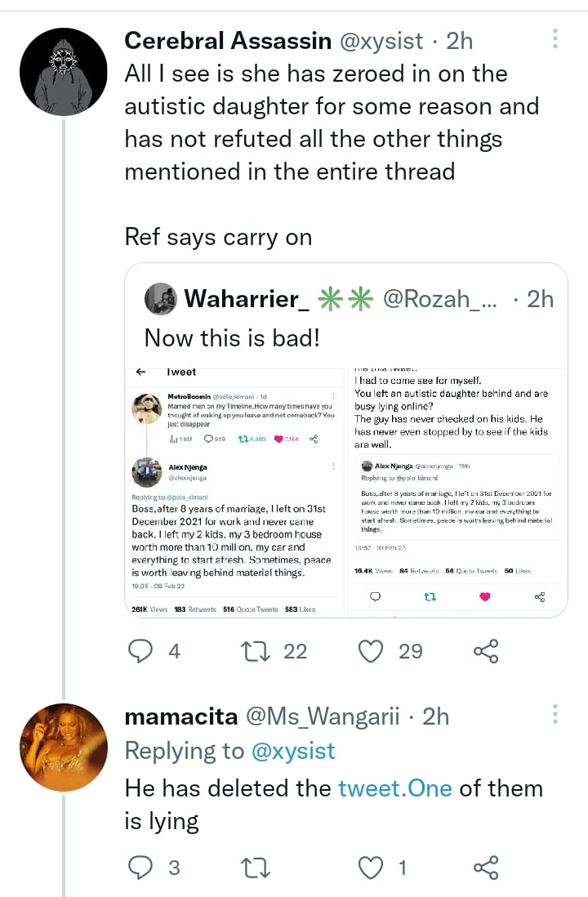The image size is (588, 897).
Task: Open more options for Cerebral Assassin's tweet
Action: [555, 38]
